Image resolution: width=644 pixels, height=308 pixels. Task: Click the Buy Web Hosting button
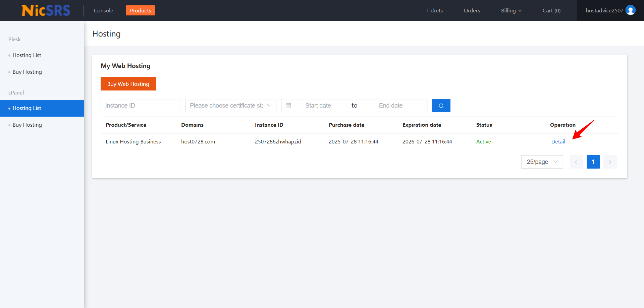pos(128,84)
